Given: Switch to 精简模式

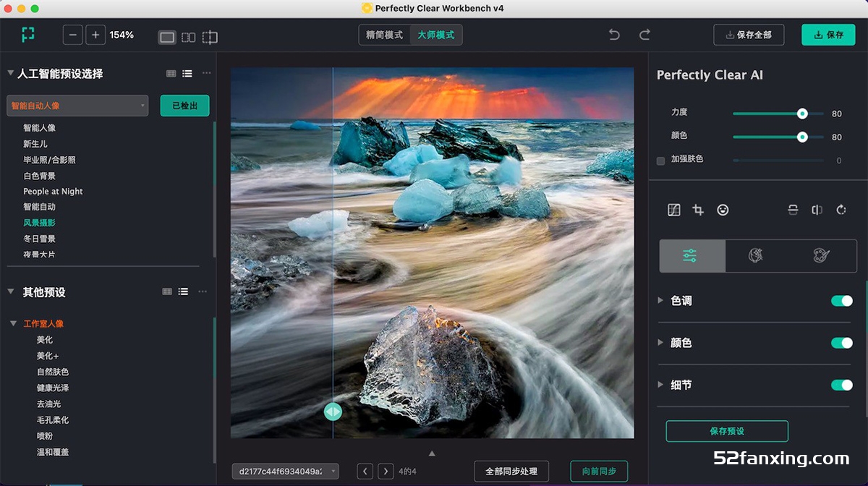Looking at the screenshot, I should pos(385,35).
